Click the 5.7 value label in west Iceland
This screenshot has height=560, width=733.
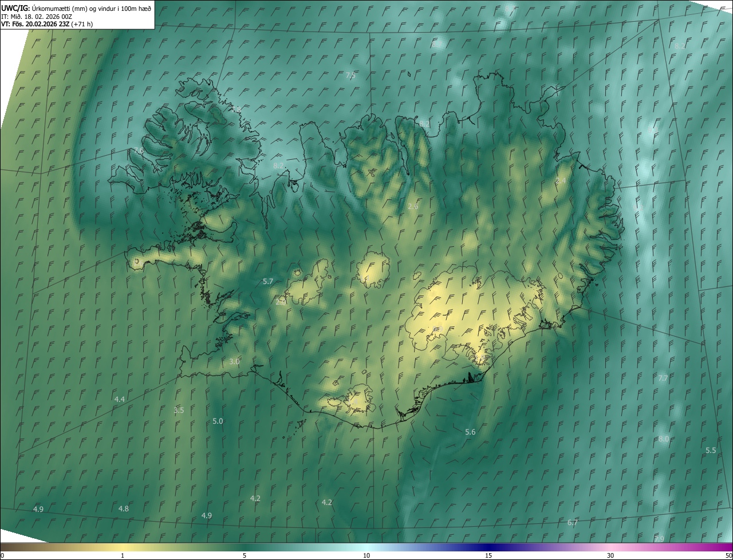[x=268, y=281]
